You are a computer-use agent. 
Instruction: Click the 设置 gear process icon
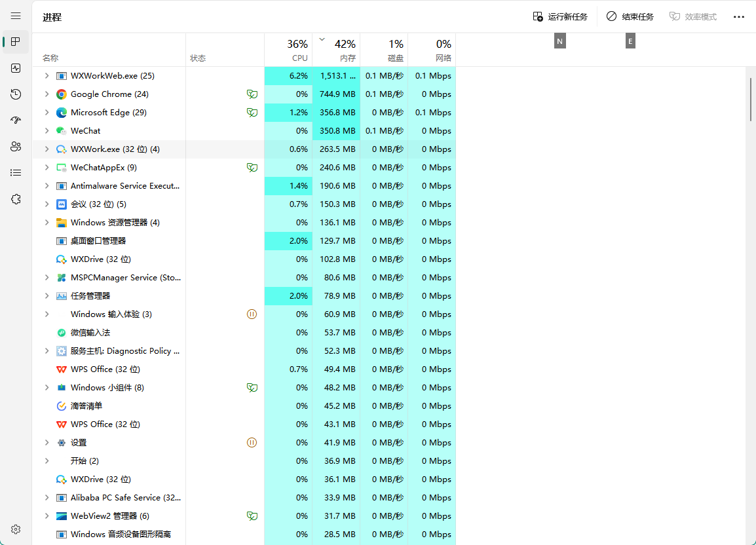coord(61,442)
